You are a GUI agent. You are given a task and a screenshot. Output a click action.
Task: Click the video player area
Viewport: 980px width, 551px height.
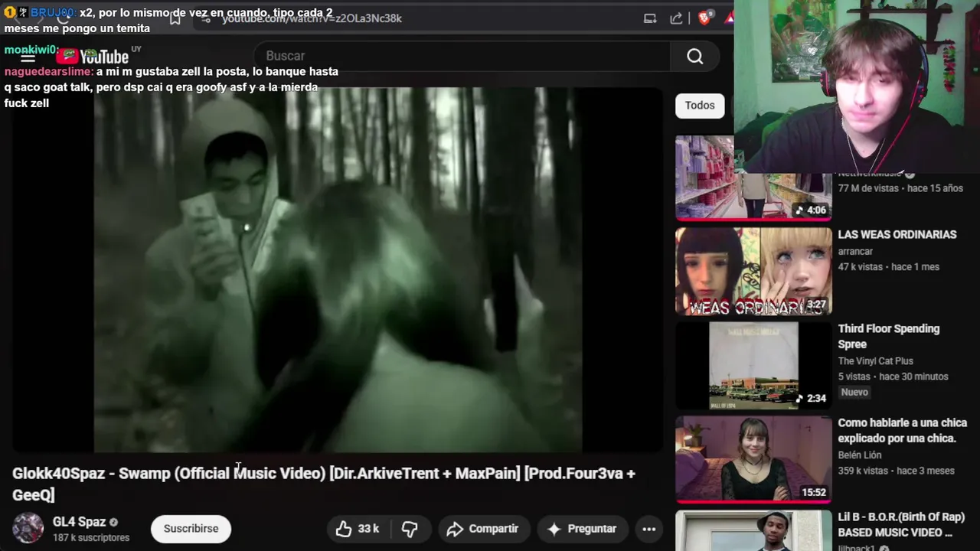338,269
